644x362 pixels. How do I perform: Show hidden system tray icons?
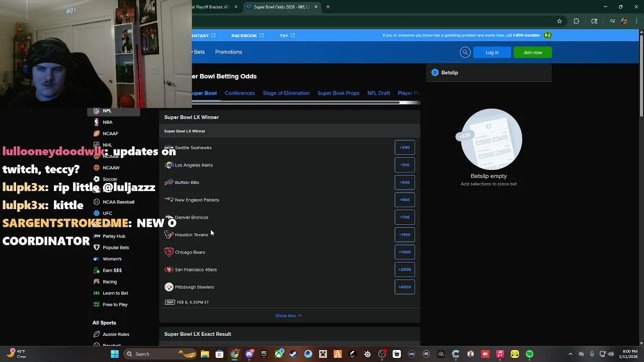[570, 354]
